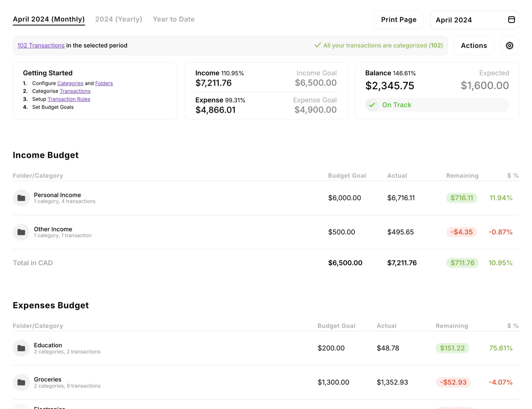Click the Print Page button

[x=398, y=20]
